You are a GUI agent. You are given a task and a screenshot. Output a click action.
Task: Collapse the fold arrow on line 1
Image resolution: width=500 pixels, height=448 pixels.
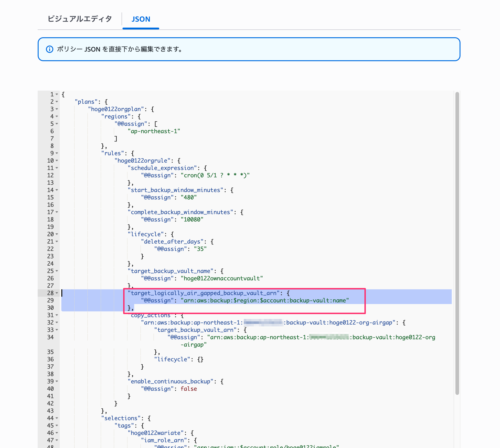57,94
